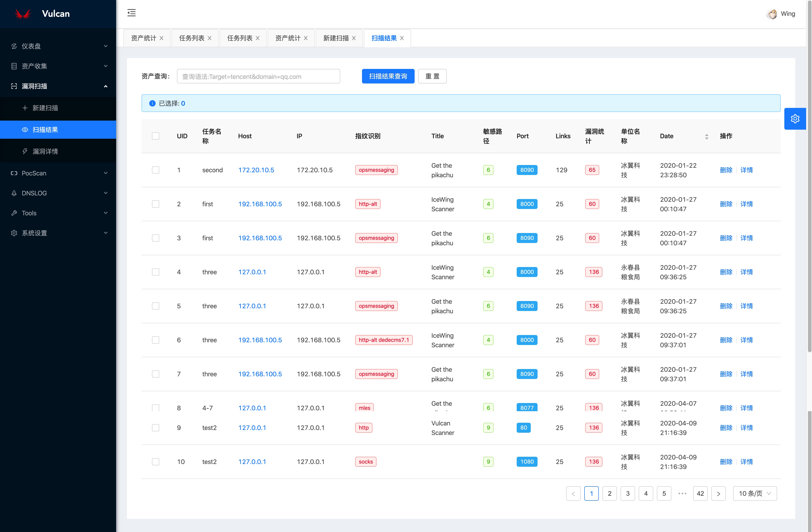Switch to the first 资产统计 tab

pyautogui.click(x=143, y=38)
